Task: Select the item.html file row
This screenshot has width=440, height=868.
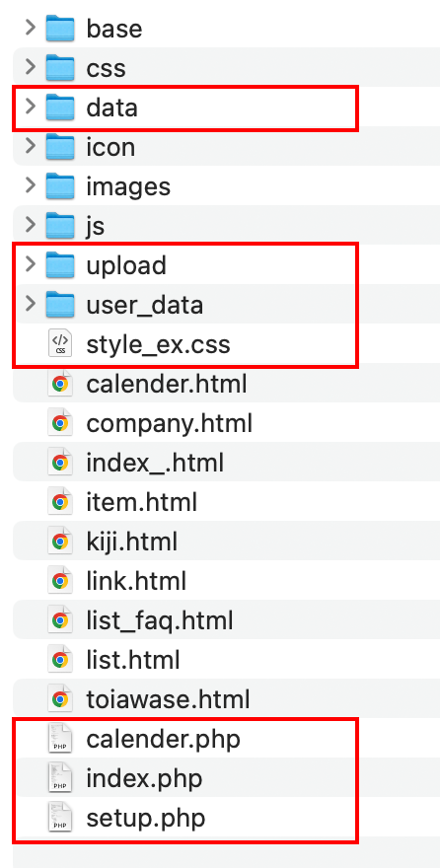Action: coord(226,502)
